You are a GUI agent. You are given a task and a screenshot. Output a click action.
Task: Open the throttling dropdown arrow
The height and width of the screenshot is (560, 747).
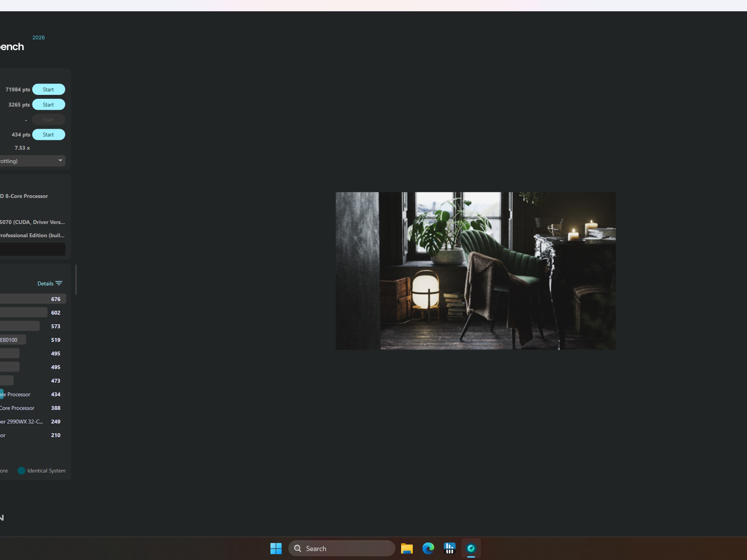[60, 160]
